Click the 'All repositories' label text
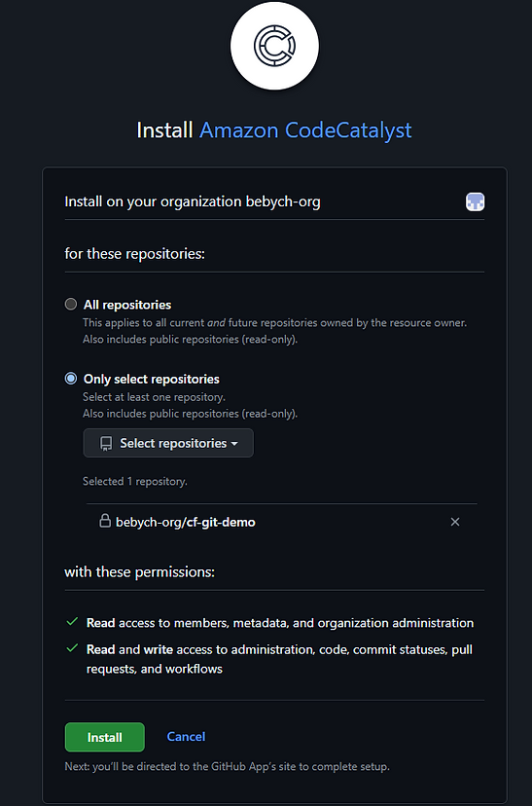Viewport: 532px width, 806px height. (127, 305)
